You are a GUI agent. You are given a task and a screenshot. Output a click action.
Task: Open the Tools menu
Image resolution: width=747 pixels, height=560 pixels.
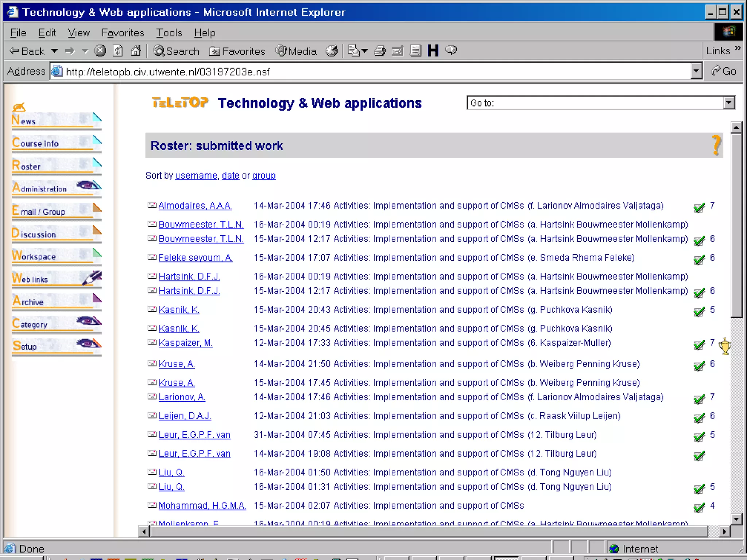click(169, 33)
